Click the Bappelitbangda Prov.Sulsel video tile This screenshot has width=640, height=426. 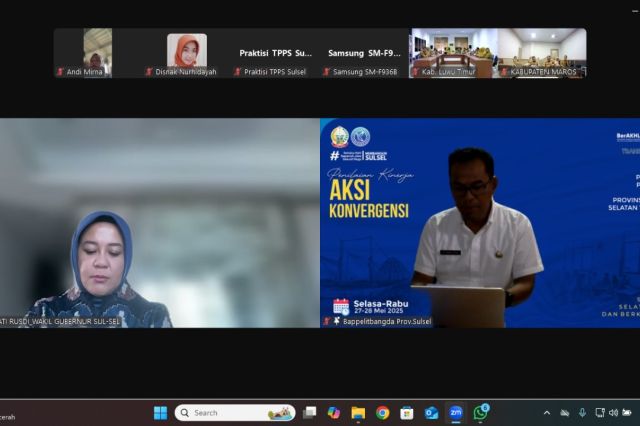(x=480, y=223)
